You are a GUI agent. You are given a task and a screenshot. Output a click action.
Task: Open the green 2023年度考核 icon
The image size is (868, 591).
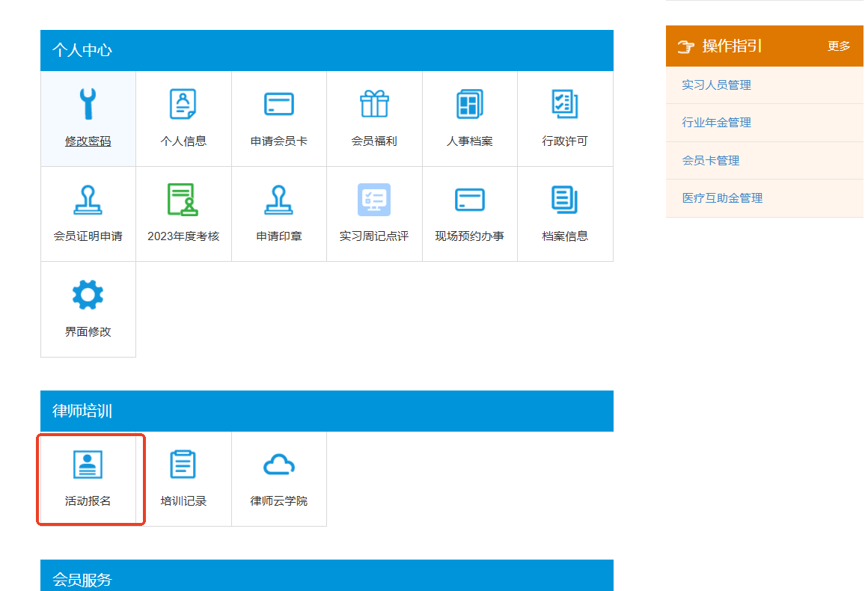pos(183,200)
